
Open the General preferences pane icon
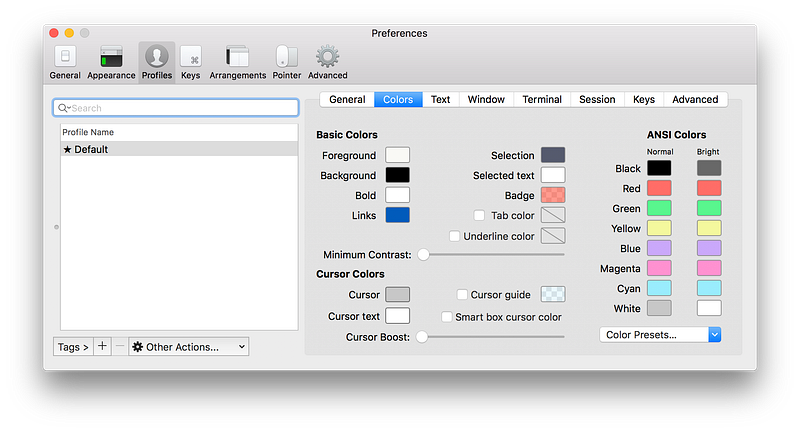pyautogui.click(x=65, y=62)
